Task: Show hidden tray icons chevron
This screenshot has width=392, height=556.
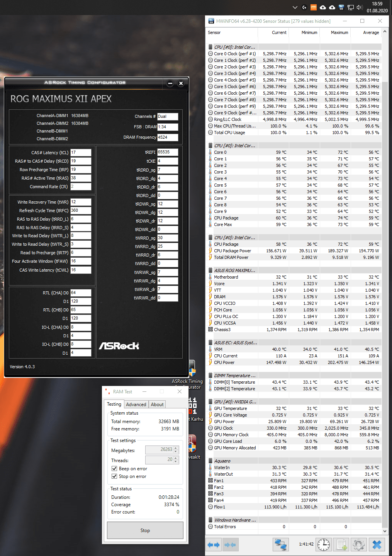Action: click(295, 7)
